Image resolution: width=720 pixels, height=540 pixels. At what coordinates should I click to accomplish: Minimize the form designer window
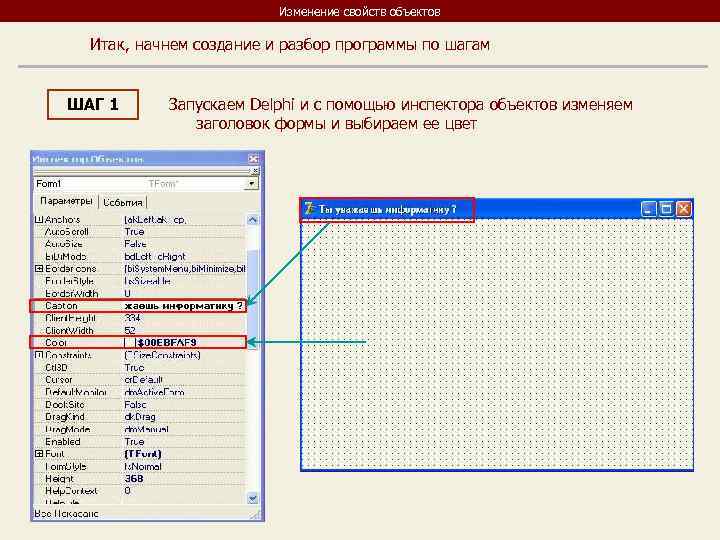(648, 209)
